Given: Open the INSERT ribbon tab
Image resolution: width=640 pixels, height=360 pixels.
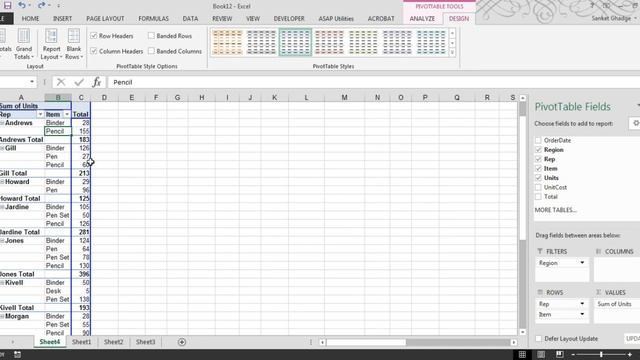Looking at the screenshot, I should 62,19.
